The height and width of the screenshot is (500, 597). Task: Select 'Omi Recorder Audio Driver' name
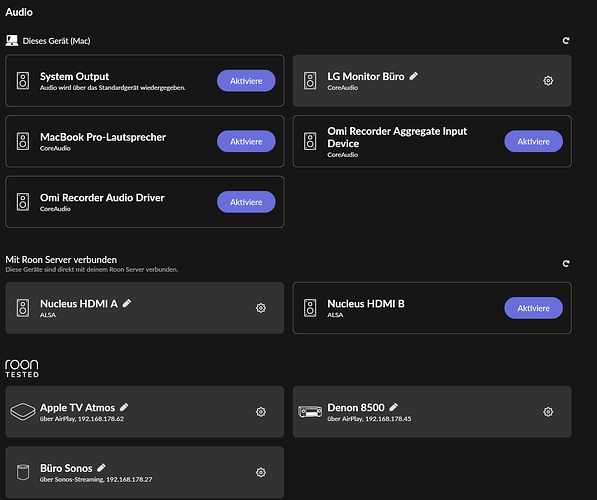click(x=102, y=198)
